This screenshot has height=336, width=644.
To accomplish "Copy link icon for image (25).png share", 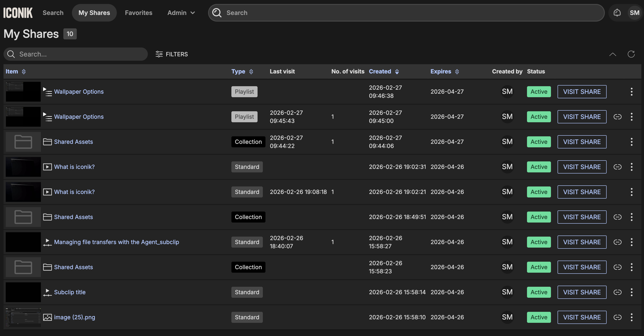I will point(617,317).
